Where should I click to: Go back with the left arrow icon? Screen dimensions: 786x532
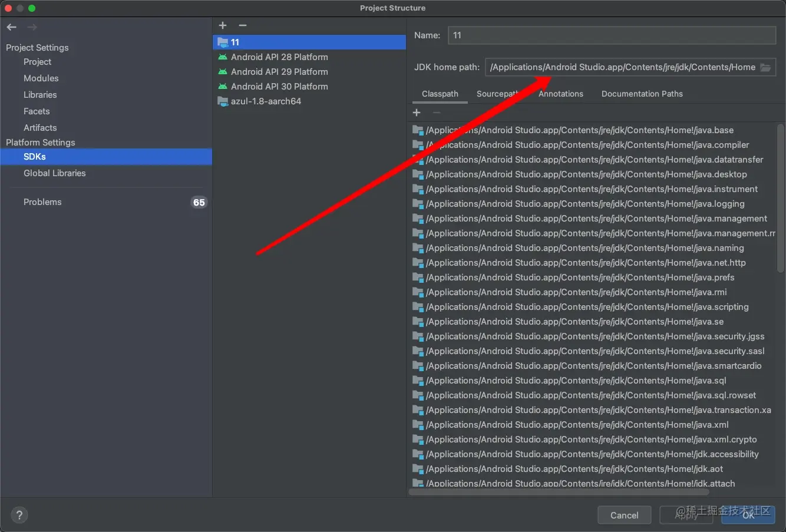12,27
